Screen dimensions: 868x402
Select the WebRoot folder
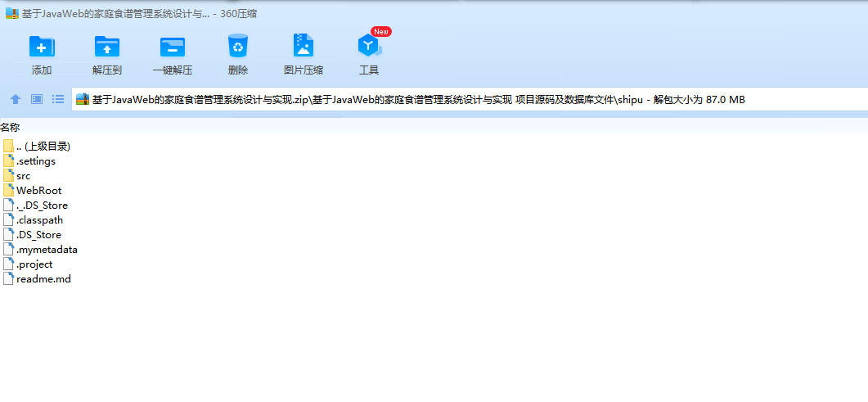(32, 191)
